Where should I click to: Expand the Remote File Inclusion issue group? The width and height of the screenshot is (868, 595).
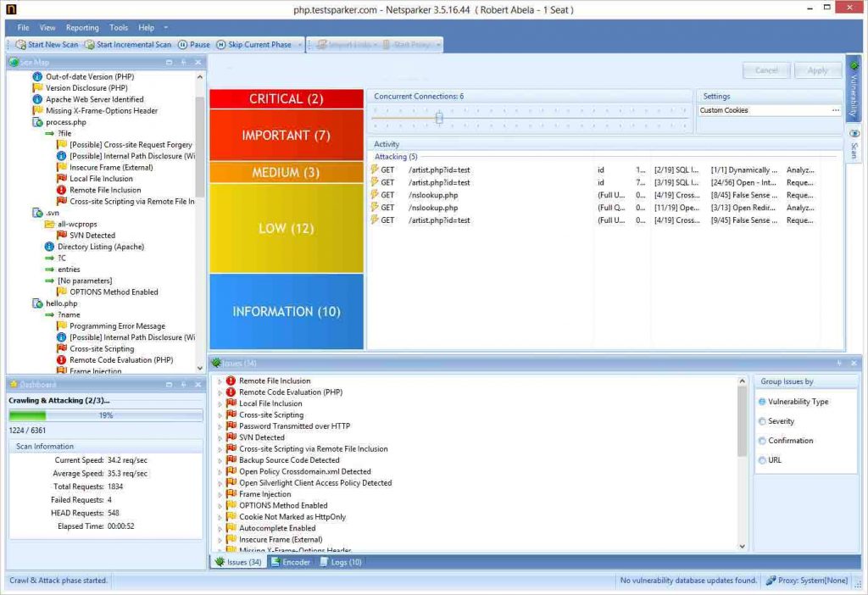(x=220, y=381)
